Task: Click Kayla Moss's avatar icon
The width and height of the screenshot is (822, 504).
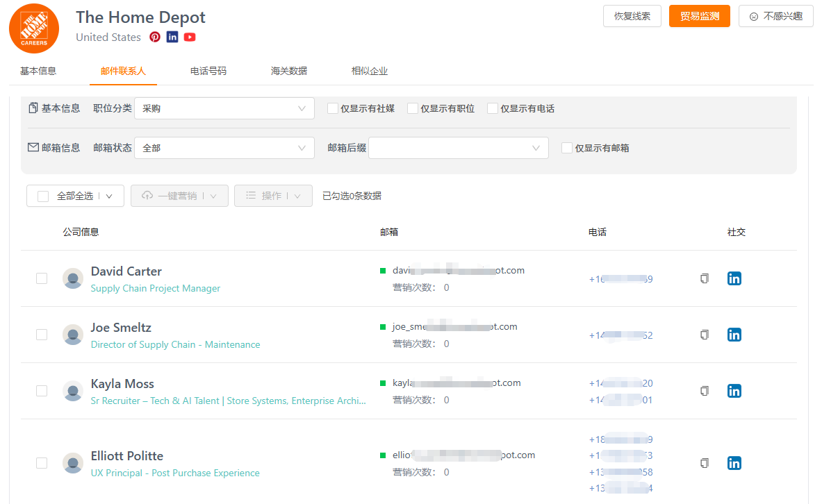Action: [73, 391]
